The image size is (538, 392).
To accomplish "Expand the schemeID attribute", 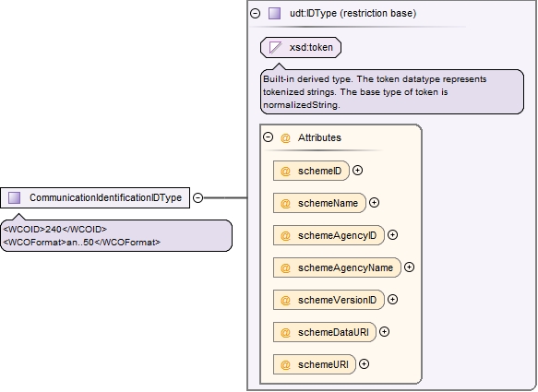I will pyautogui.click(x=357, y=171).
